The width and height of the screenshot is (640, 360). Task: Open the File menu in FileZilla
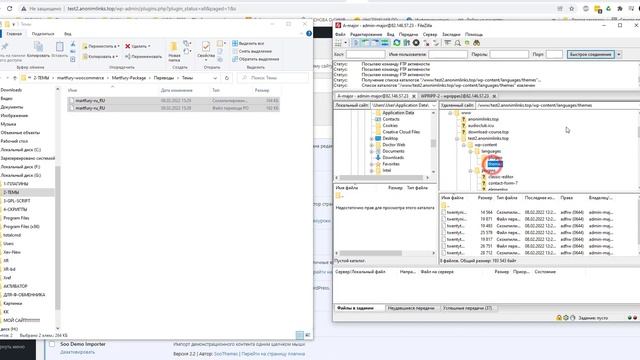[x=340, y=34]
